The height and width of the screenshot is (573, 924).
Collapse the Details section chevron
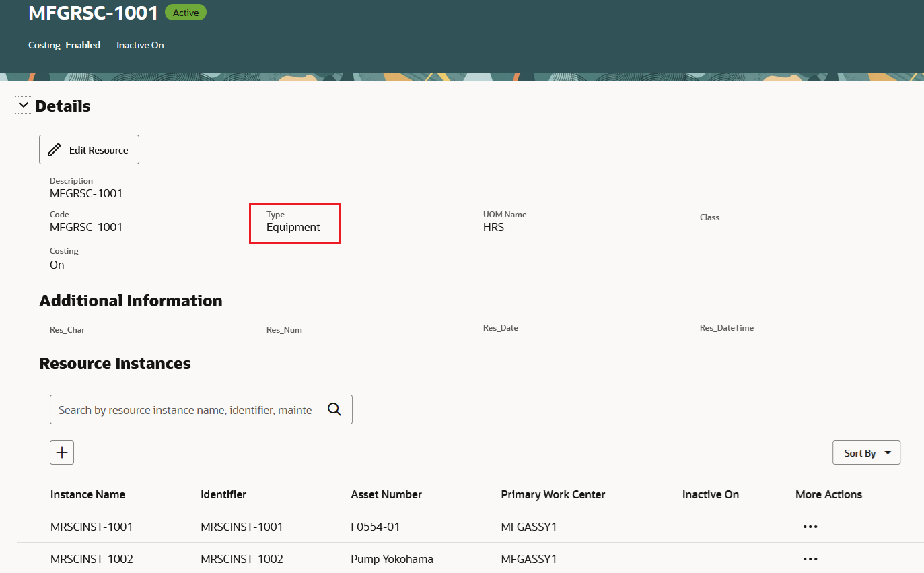[24, 106]
